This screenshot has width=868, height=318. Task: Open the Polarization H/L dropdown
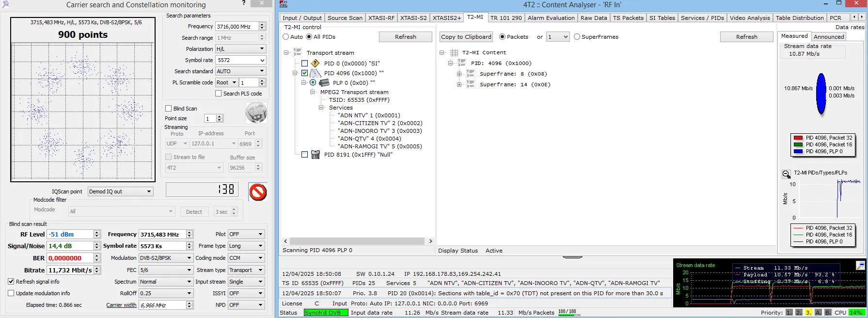click(x=240, y=49)
